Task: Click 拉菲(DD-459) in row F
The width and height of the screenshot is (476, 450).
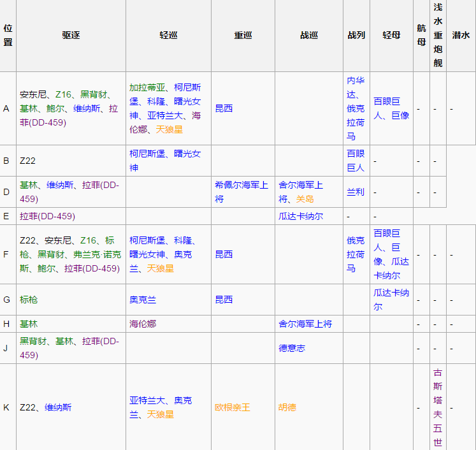Action: point(92,268)
